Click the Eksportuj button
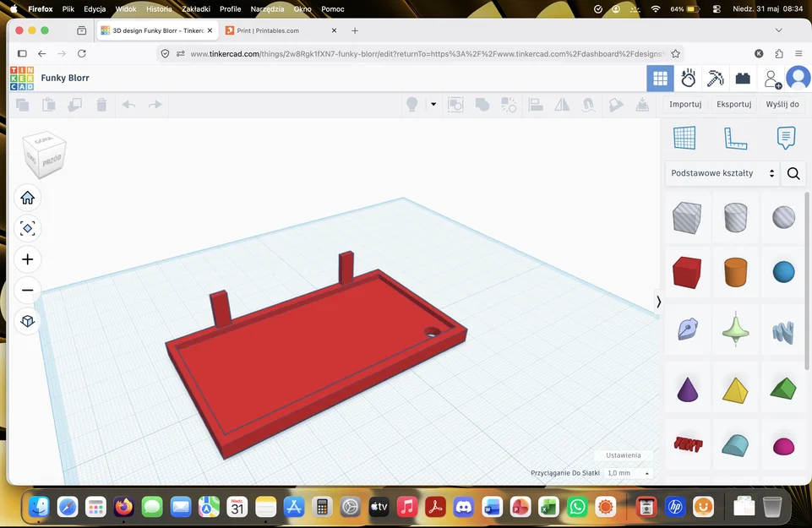The width and height of the screenshot is (812, 528). (x=733, y=105)
